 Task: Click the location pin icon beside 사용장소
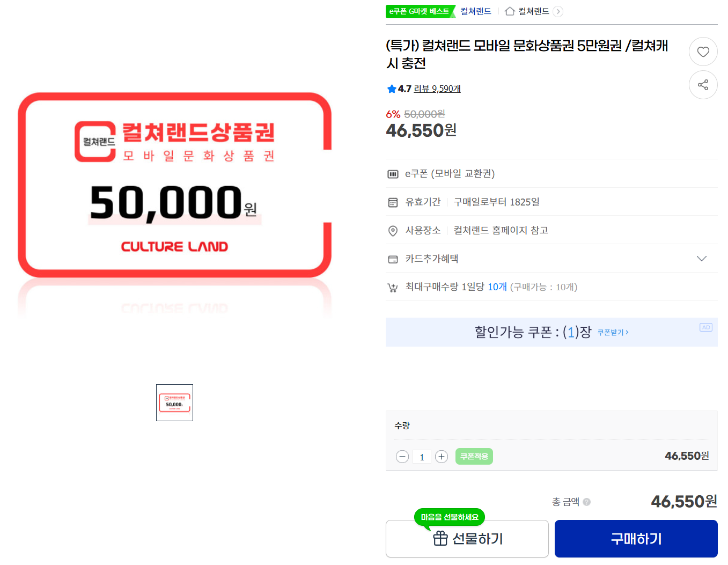pos(392,231)
